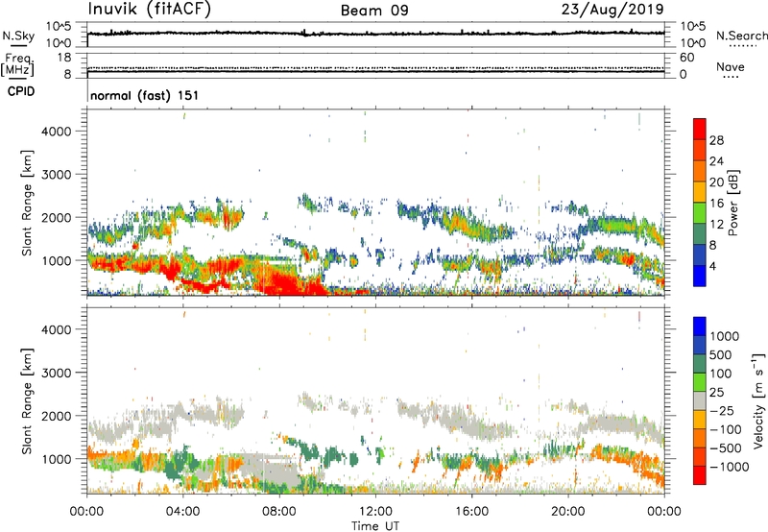
Task: Click the light green 12-16 dB power swatch
Action: point(700,212)
